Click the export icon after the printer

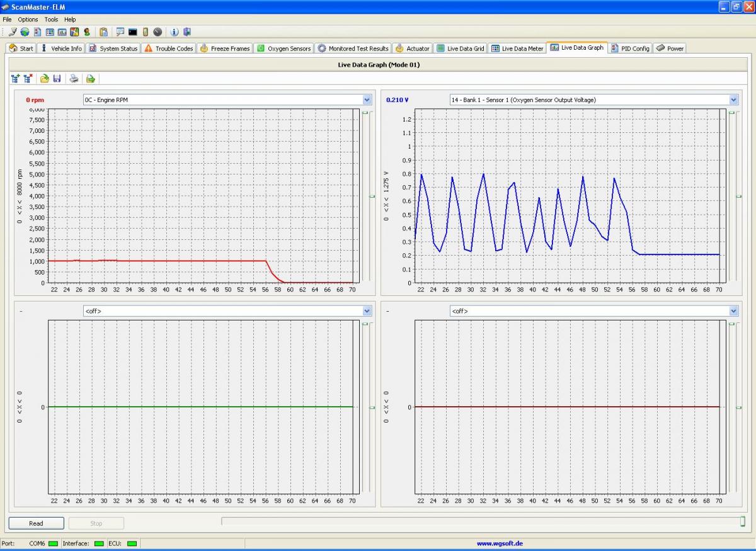coord(90,79)
